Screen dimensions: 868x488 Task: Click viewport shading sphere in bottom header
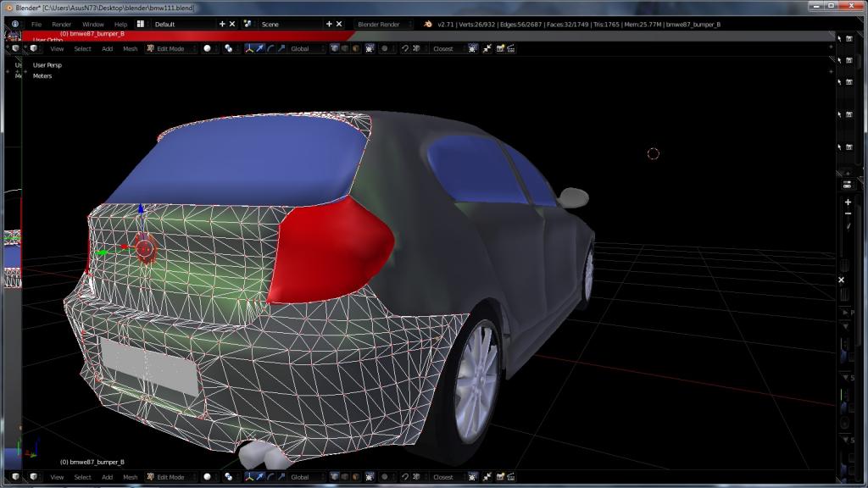(x=207, y=477)
